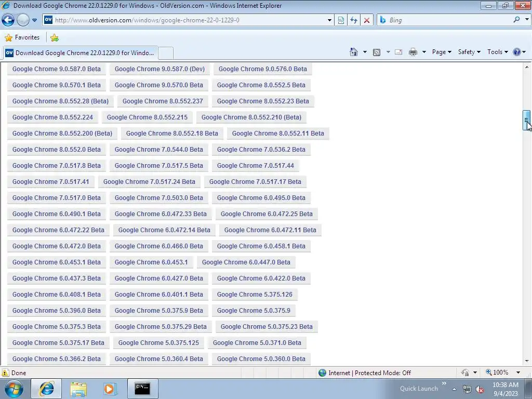
Task: Expand the Quick Launch chevron
Action: 444,383
